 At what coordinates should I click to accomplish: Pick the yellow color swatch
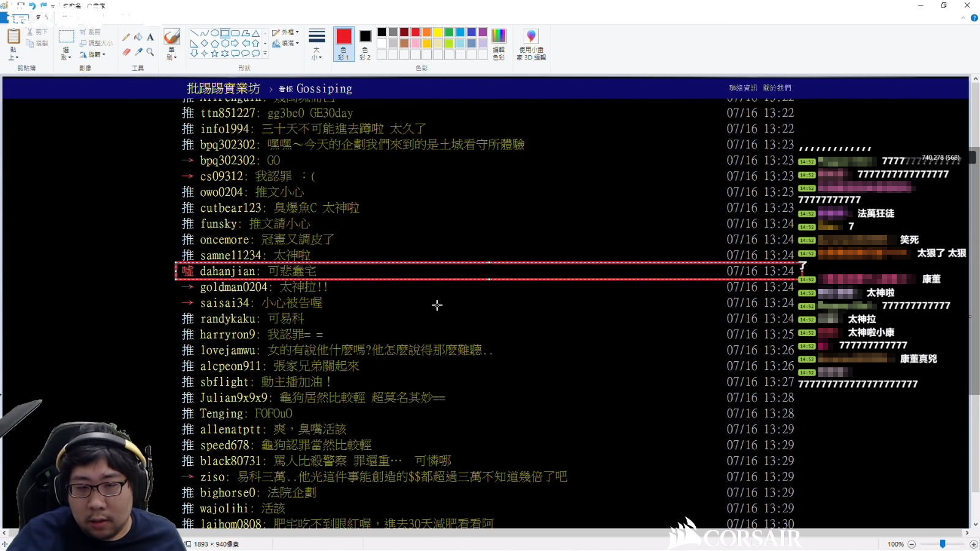click(x=438, y=32)
